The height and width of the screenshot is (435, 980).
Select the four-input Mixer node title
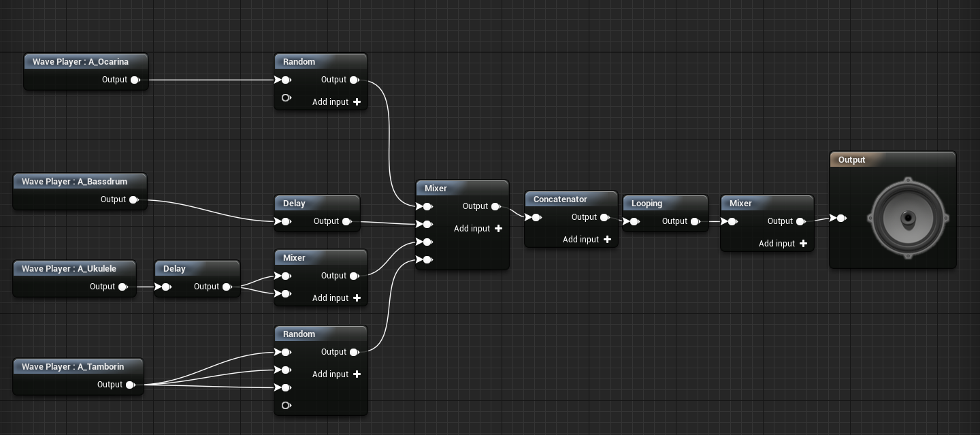[436, 189]
